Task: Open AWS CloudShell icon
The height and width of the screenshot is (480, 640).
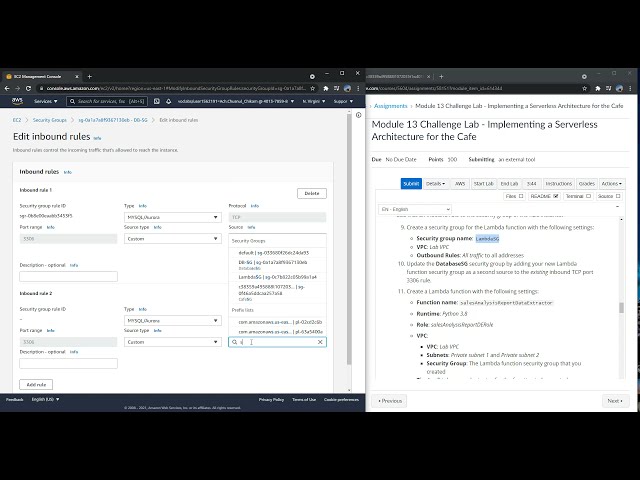Action: [x=157, y=101]
